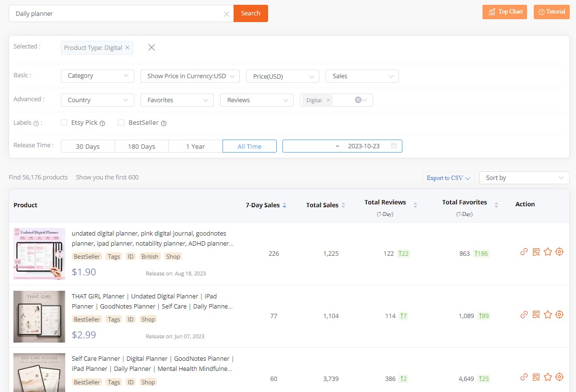Switch Release Time to 30 Days
This screenshot has height=392, width=576.
click(87, 146)
